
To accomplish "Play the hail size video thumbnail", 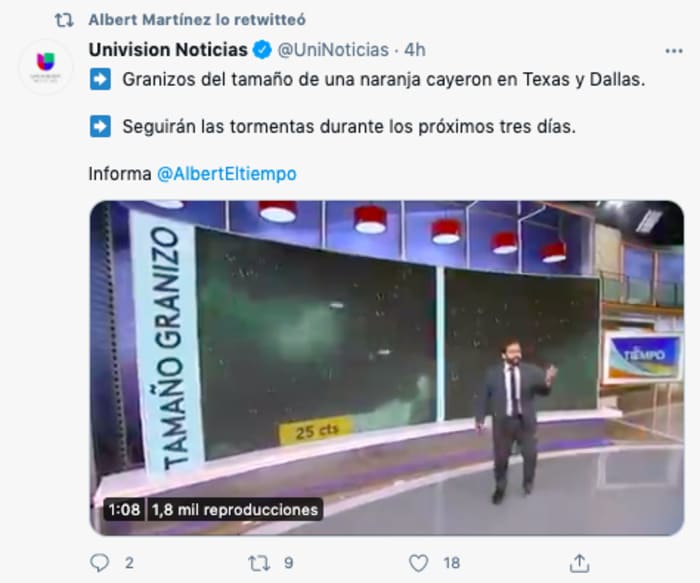I will pyautogui.click(x=387, y=368).
